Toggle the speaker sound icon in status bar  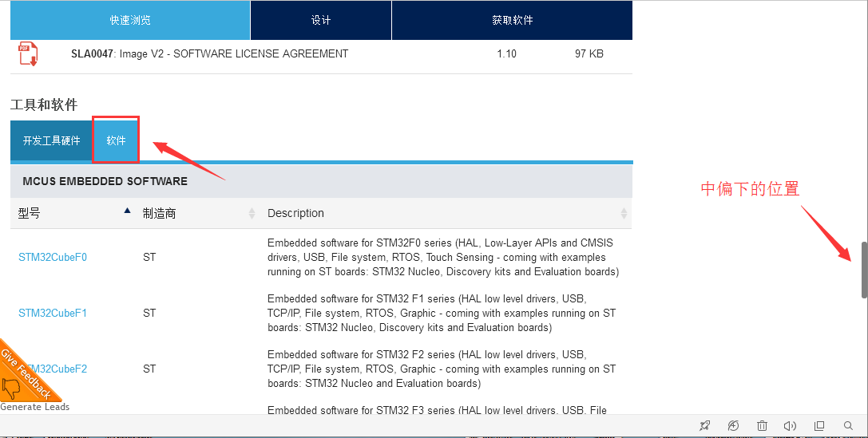pos(790,426)
